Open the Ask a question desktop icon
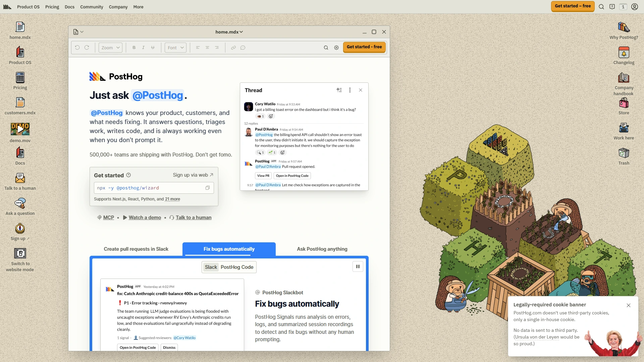 pyautogui.click(x=20, y=203)
